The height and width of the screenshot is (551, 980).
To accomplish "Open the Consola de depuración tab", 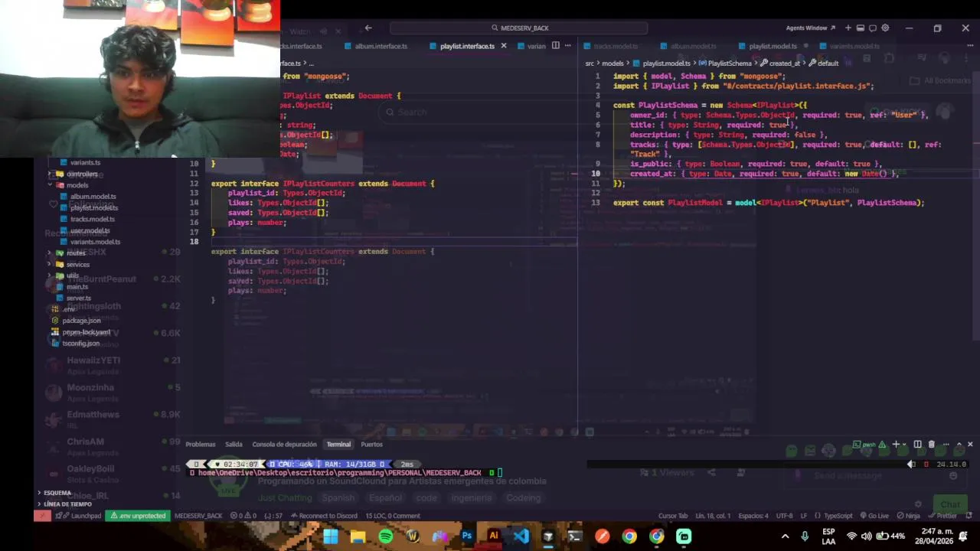I will coord(284,445).
